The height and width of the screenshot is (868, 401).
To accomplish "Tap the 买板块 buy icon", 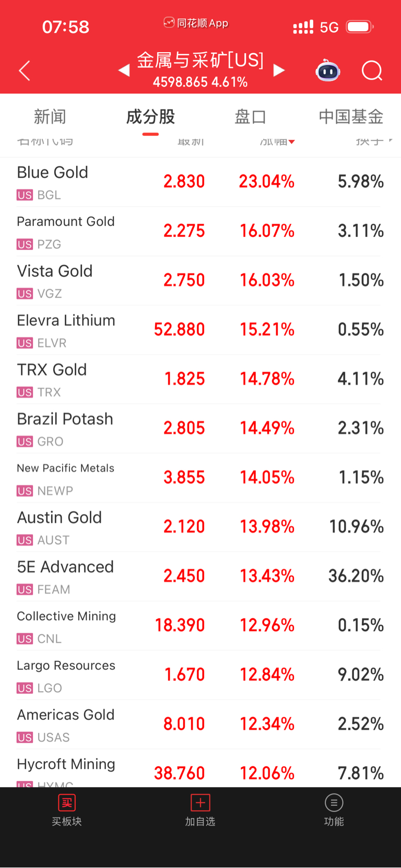I will (x=67, y=803).
